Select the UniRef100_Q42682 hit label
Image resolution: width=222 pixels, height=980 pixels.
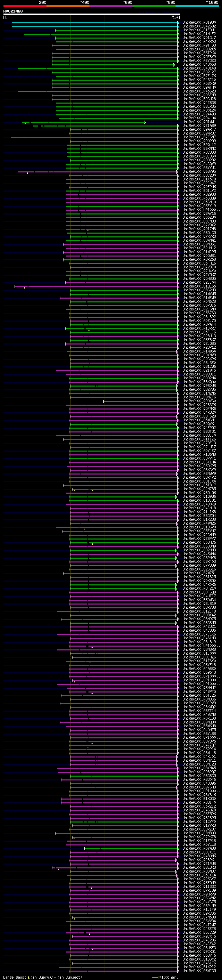pyautogui.click(x=199, y=26)
